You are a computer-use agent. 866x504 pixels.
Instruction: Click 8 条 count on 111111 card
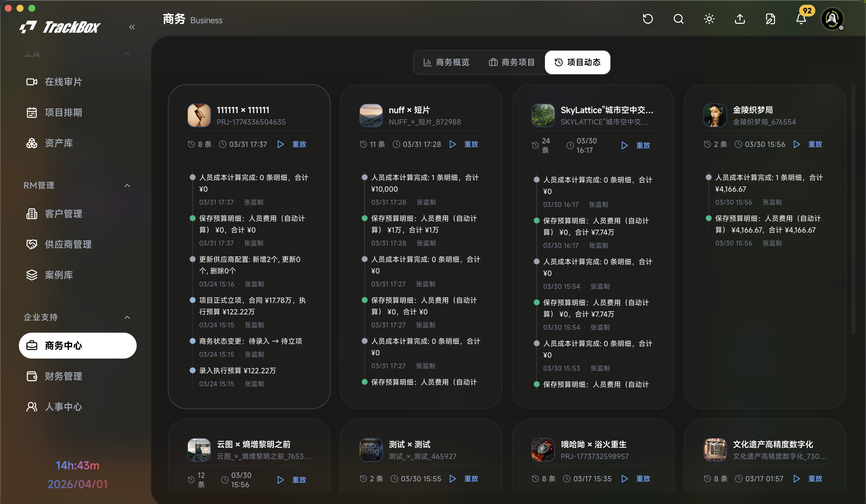click(x=200, y=144)
